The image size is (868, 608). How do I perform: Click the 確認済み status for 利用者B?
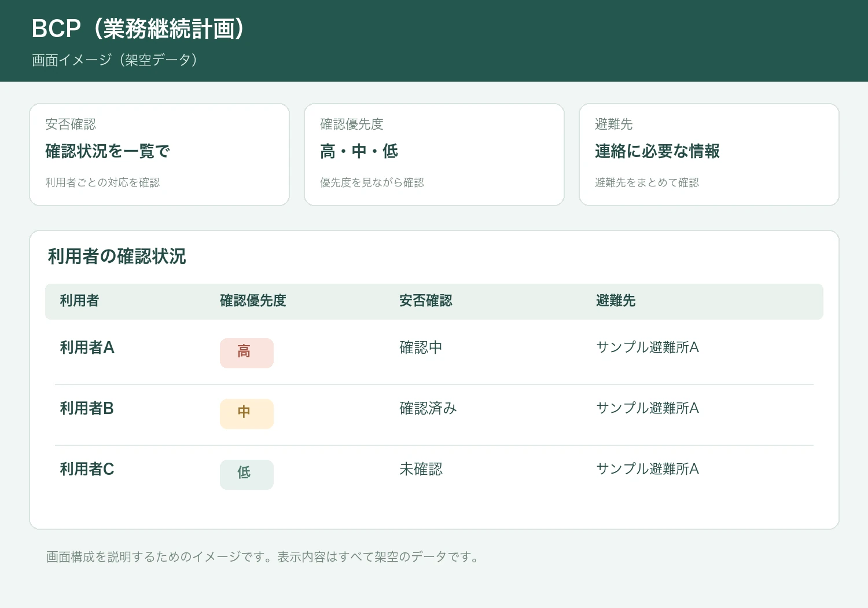click(x=428, y=408)
